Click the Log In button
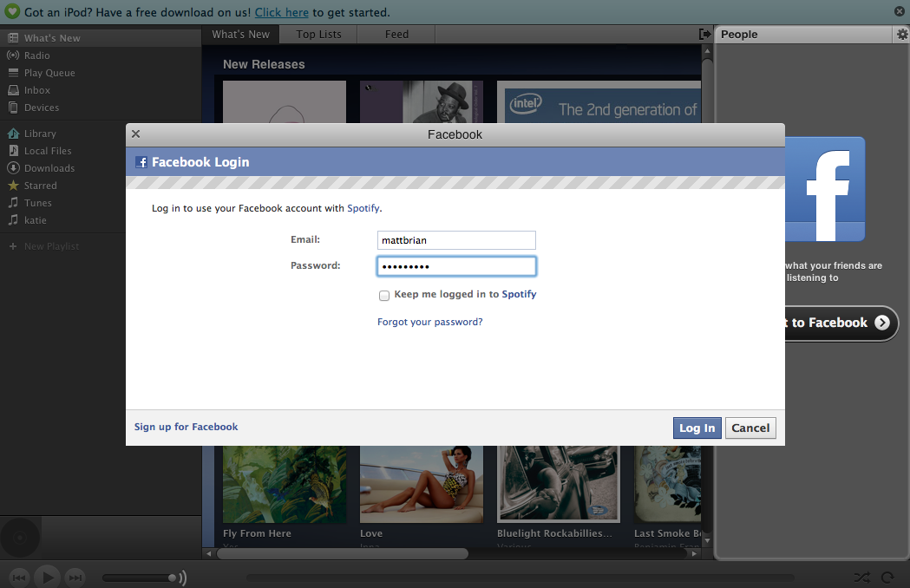Screen dimensions: 910x588 (697, 428)
